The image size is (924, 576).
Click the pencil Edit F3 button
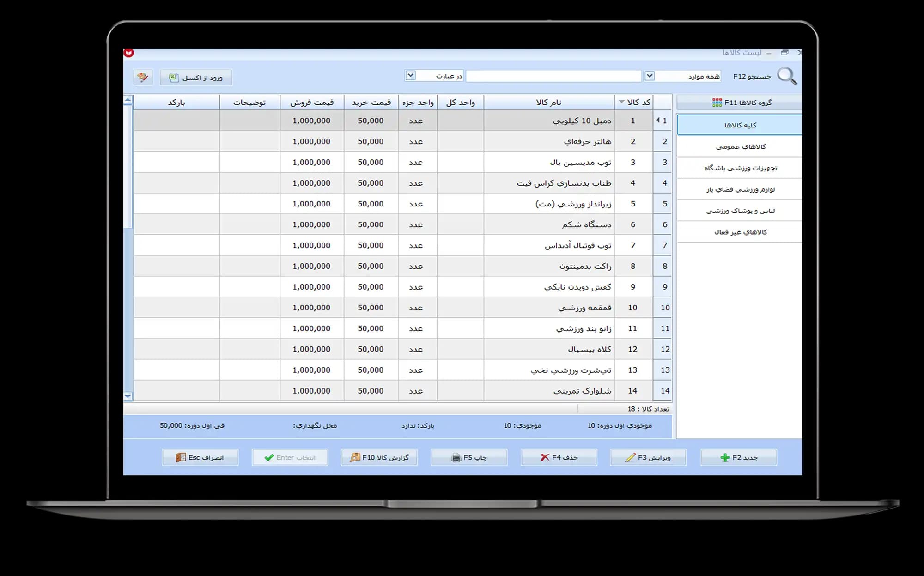(x=648, y=457)
